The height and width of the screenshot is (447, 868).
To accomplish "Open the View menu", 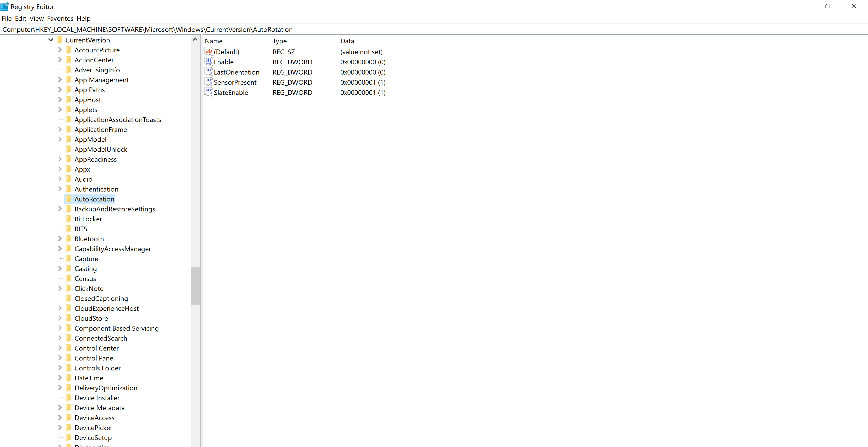I will (36, 19).
